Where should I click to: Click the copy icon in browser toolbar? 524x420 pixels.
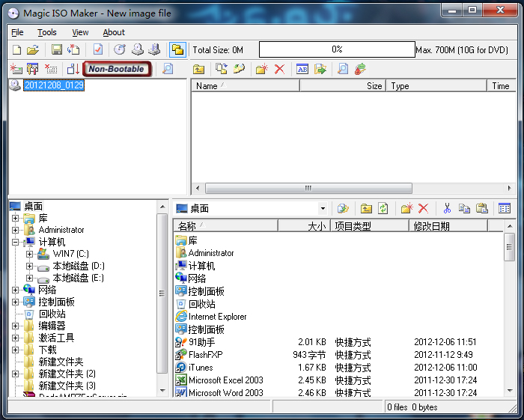click(x=464, y=208)
